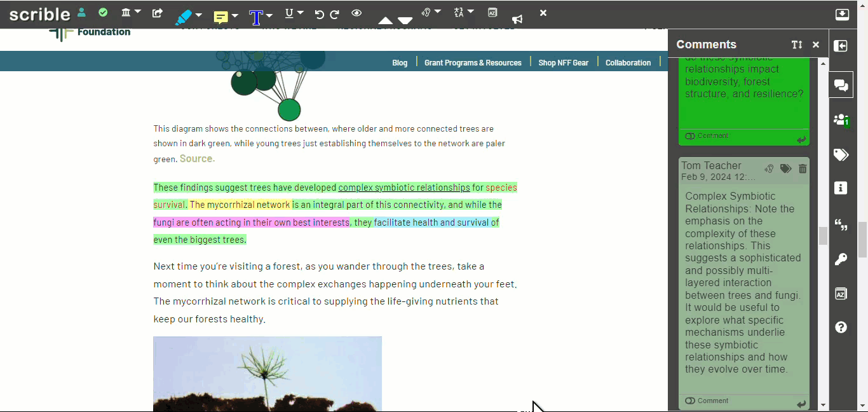This screenshot has height=412, width=868.
Task: Click Comment link under Tom Teacher's note
Action: pos(707,401)
